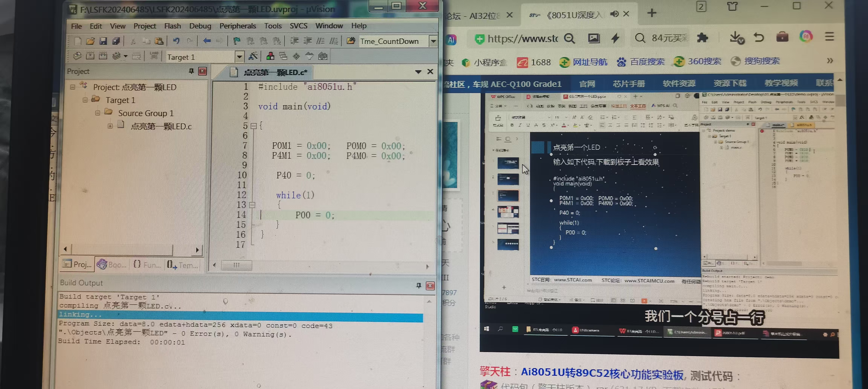Open the Peripherals menu
Image resolution: width=868 pixels, height=389 pixels.
237,26
